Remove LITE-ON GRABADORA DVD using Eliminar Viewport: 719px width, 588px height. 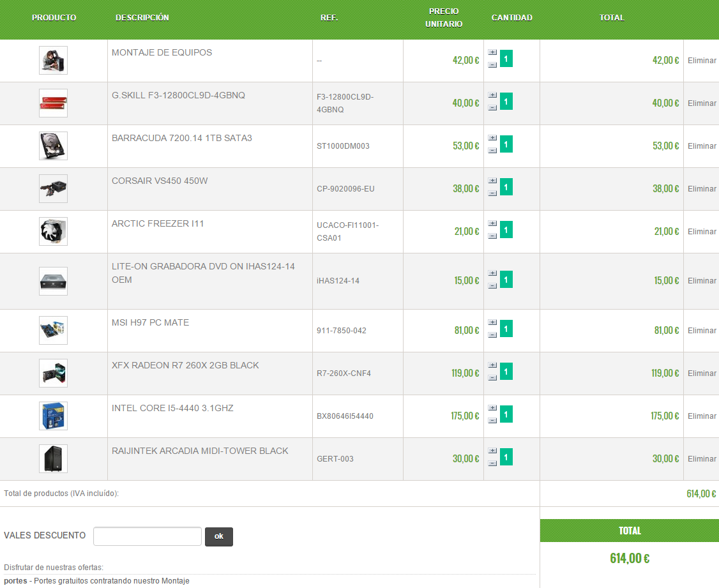[702, 280]
